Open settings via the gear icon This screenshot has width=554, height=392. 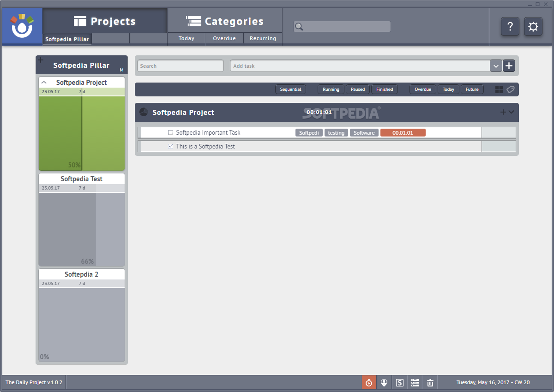(x=533, y=27)
